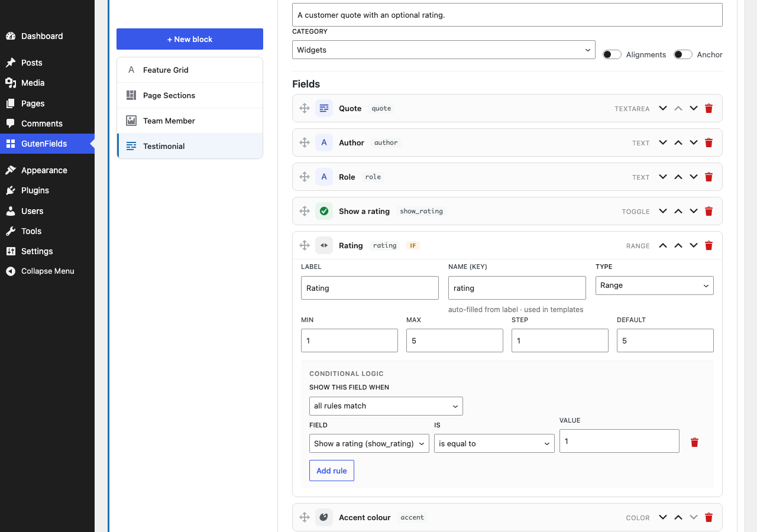Click the Name (Key) input field

pyautogui.click(x=517, y=288)
